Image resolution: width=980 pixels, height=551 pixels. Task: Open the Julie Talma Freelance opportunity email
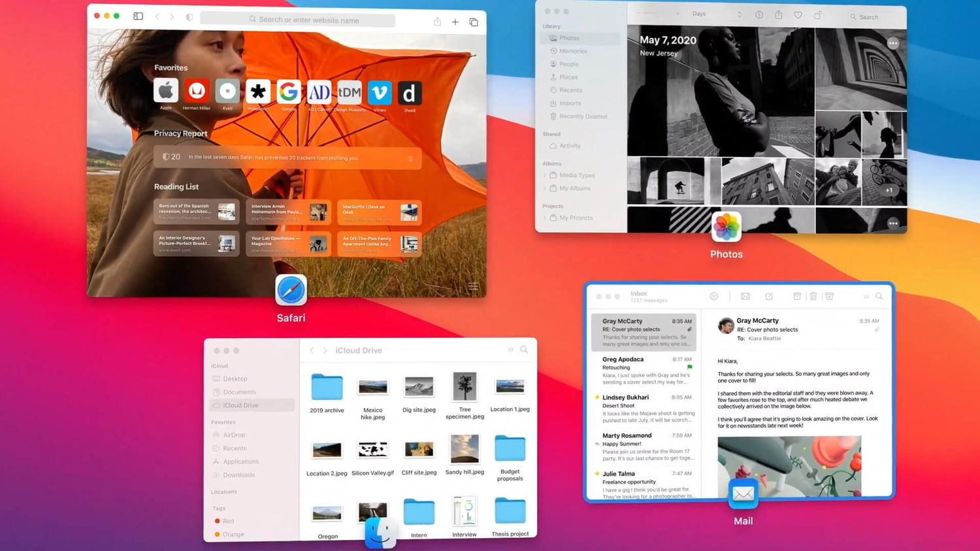pyautogui.click(x=644, y=484)
